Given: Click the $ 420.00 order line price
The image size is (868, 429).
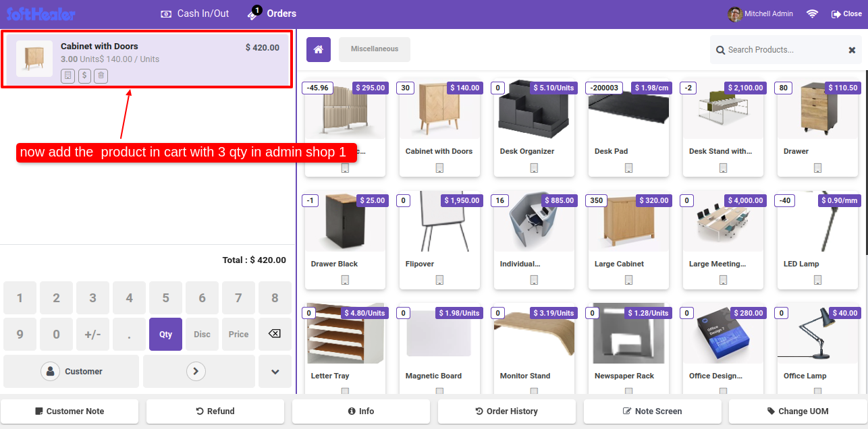Looking at the screenshot, I should pyautogui.click(x=263, y=48).
